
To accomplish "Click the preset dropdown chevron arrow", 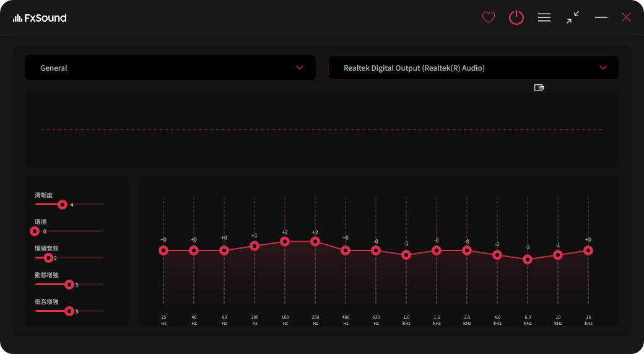I will click(300, 68).
